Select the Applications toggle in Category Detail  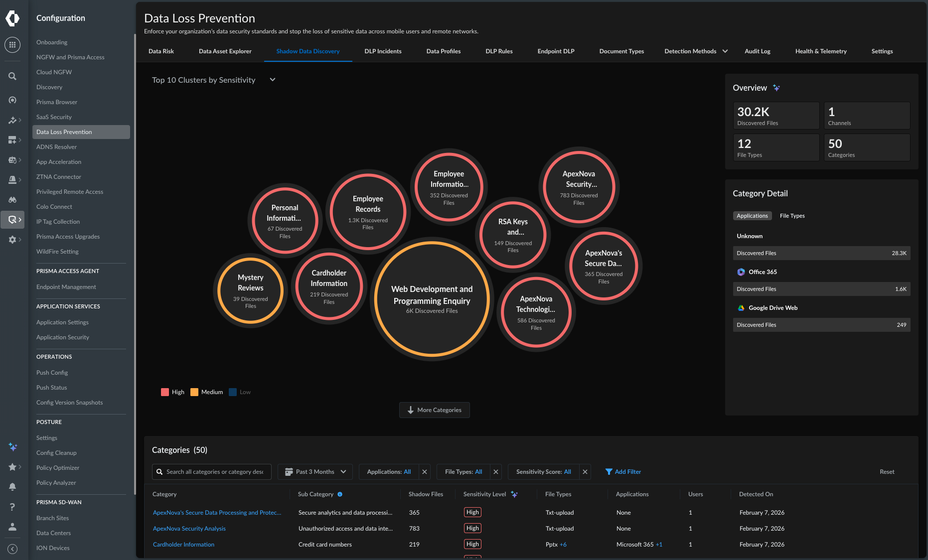752,216
